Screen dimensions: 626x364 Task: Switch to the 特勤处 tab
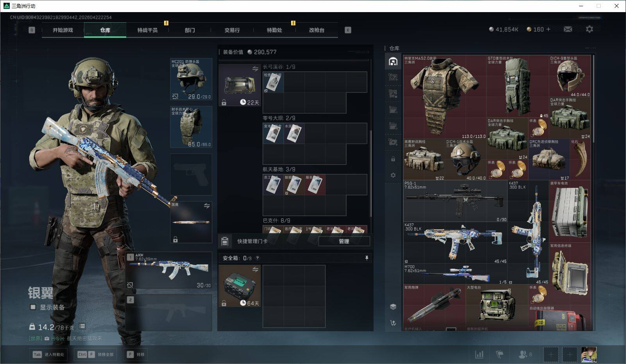[x=274, y=30]
